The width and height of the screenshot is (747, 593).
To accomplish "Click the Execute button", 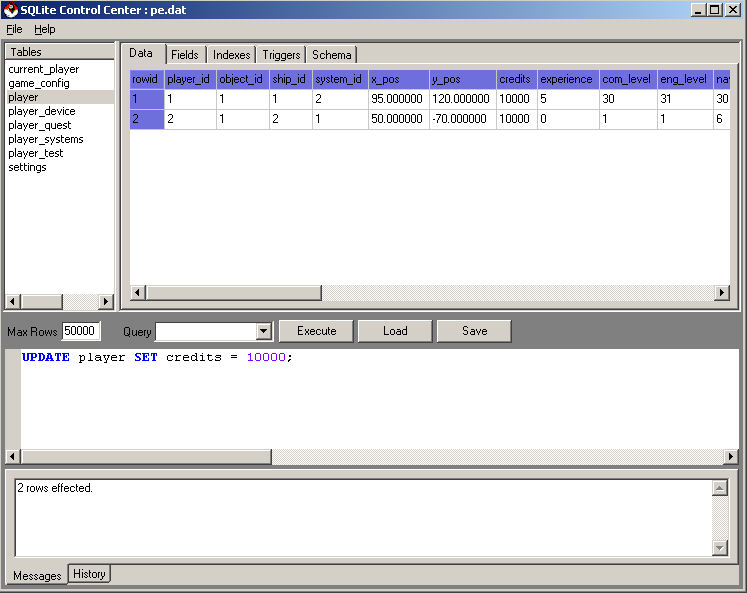I will point(317,331).
